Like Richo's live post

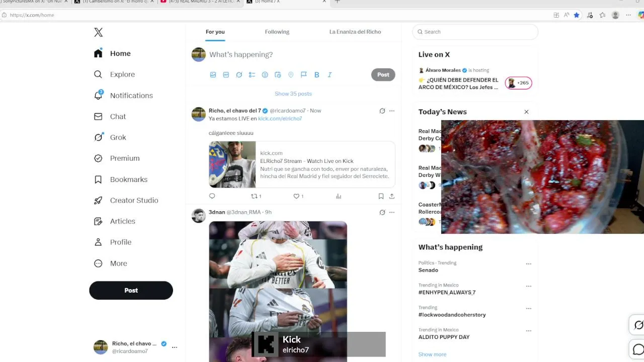click(x=298, y=196)
